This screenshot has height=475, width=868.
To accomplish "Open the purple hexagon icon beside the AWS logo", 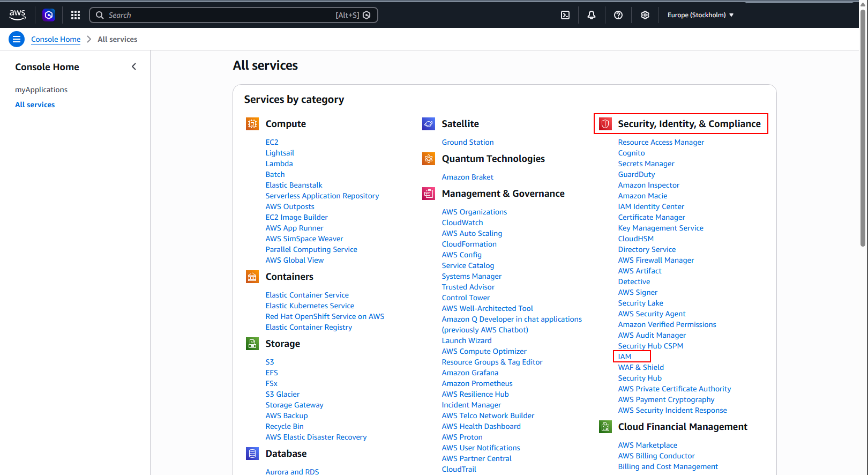I will click(49, 15).
